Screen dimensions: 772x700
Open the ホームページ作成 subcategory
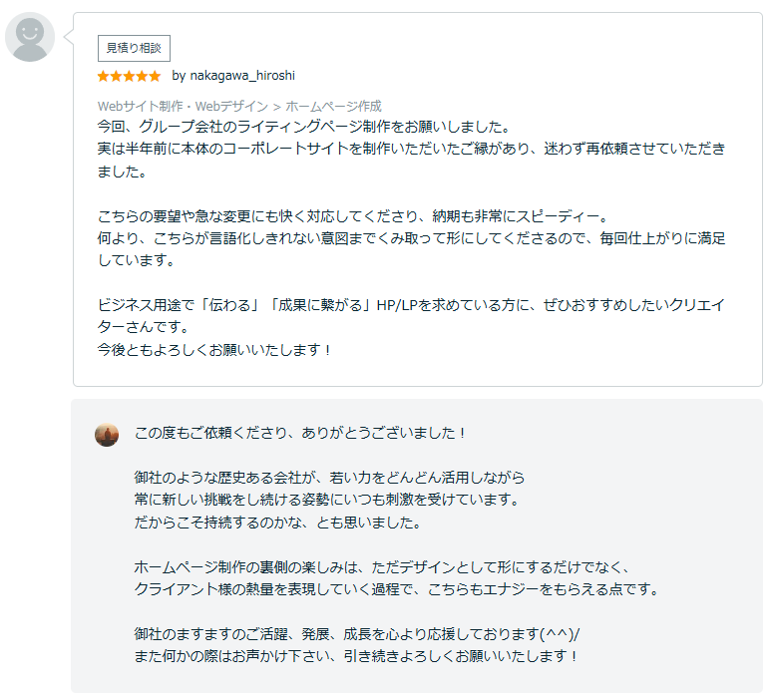tap(333, 107)
